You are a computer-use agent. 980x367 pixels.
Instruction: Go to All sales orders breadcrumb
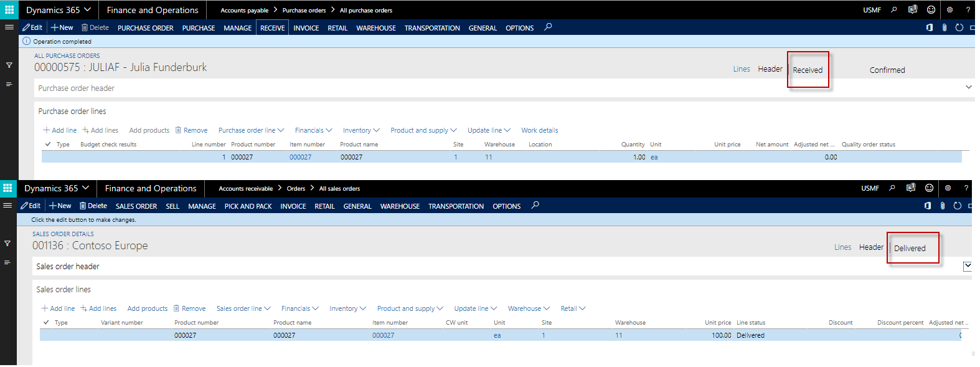click(339, 189)
